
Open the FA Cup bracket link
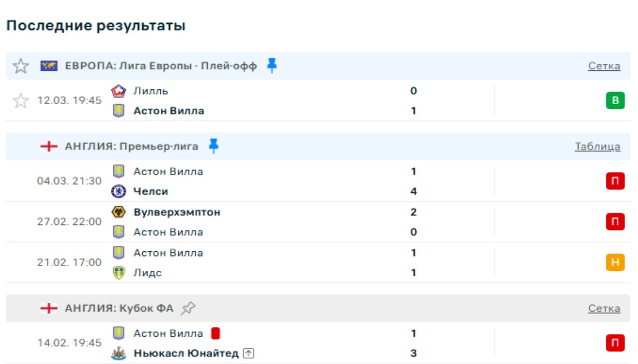[x=604, y=308]
